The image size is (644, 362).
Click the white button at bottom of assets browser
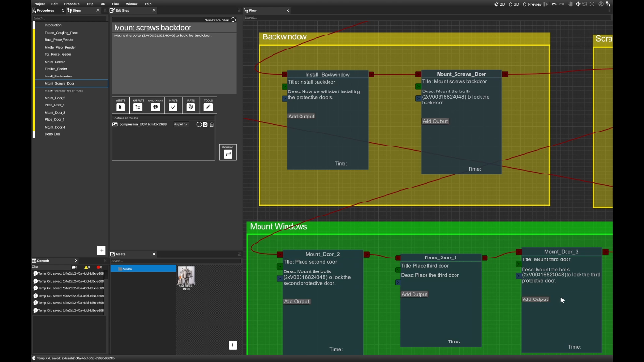(x=232, y=345)
